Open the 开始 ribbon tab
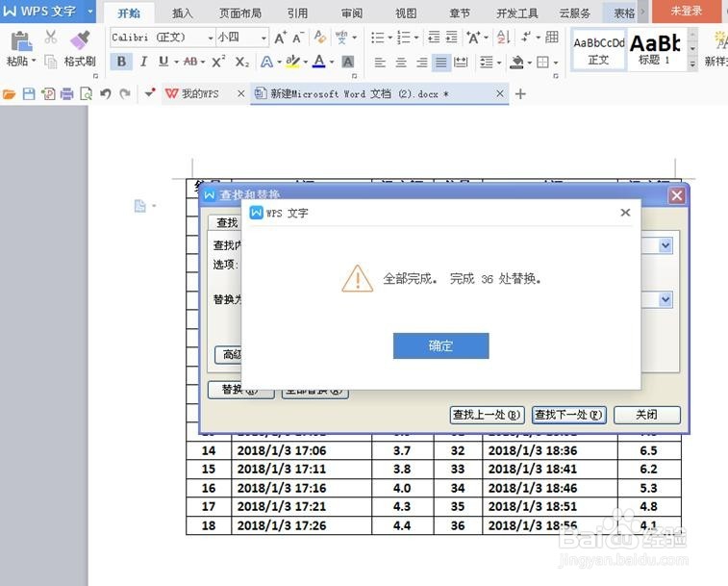The width and height of the screenshot is (728, 586). (x=129, y=13)
